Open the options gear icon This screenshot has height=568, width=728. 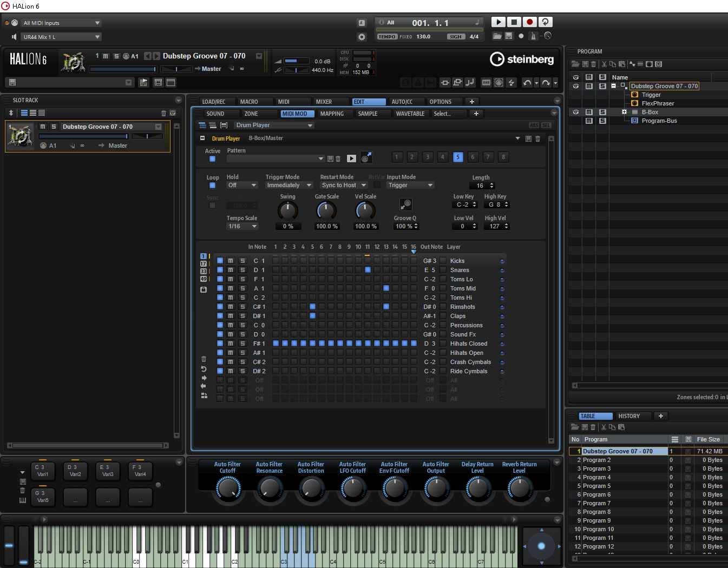tap(362, 37)
